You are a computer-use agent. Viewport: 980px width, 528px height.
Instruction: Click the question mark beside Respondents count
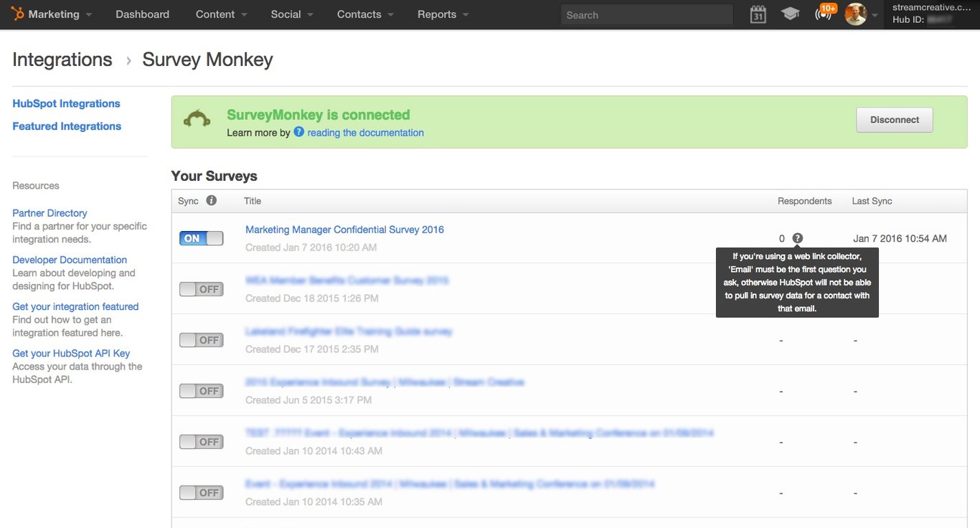click(798, 237)
